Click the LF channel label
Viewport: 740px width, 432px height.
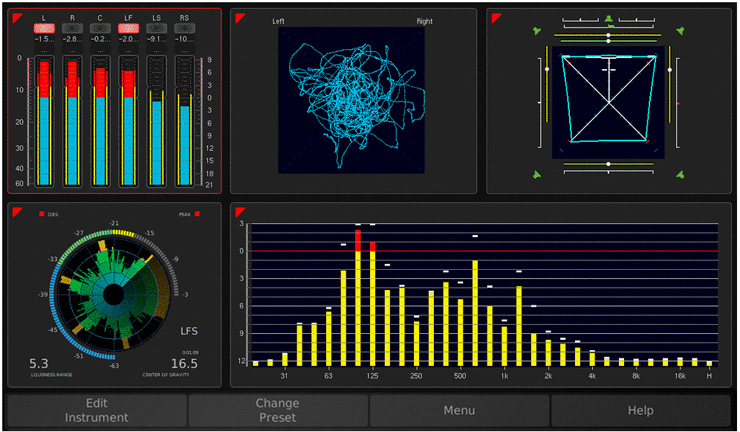pyautogui.click(x=128, y=18)
